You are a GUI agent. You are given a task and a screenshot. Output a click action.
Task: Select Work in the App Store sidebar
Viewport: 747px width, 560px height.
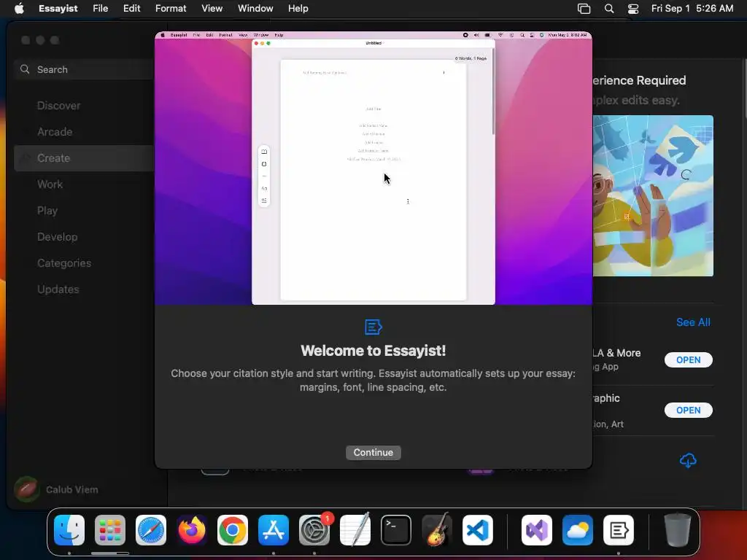click(50, 184)
